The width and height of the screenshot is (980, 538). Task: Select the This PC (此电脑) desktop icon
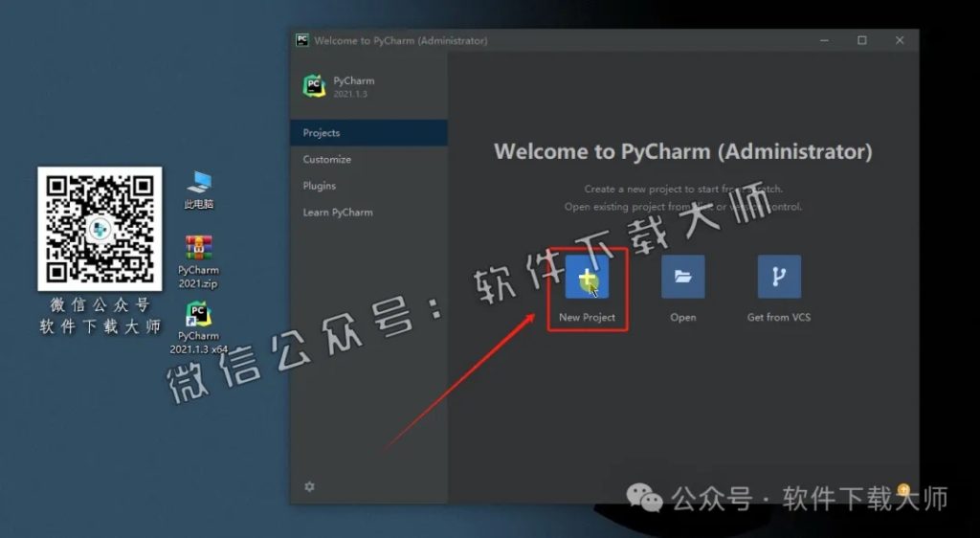click(199, 191)
